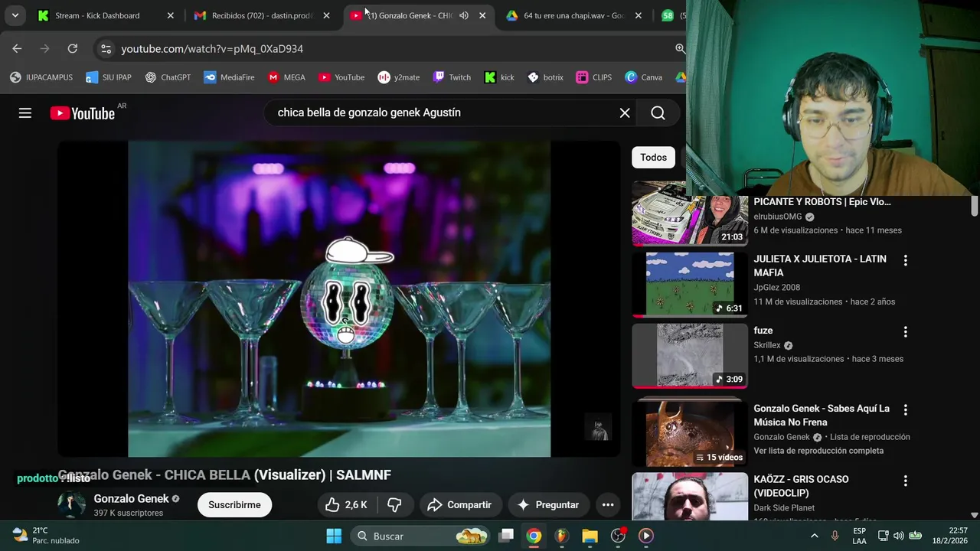Close the 64 tu ere una chapi.wav tab

click(638, 15)
